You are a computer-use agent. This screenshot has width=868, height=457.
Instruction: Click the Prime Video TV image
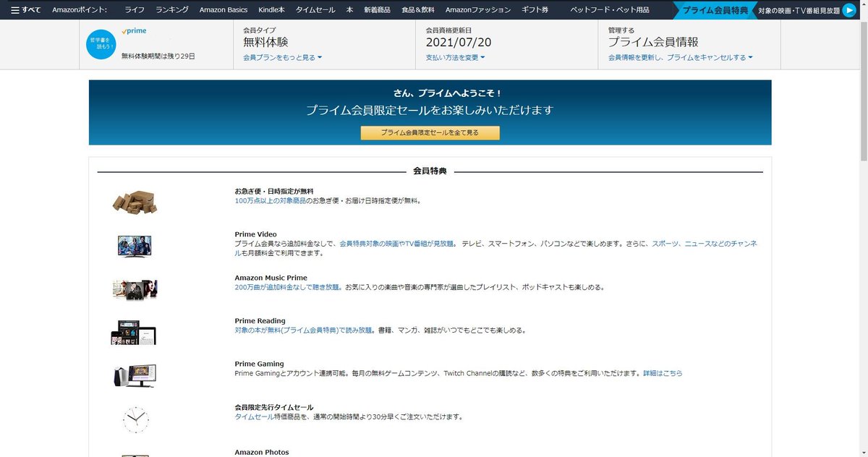pos(135,245)
